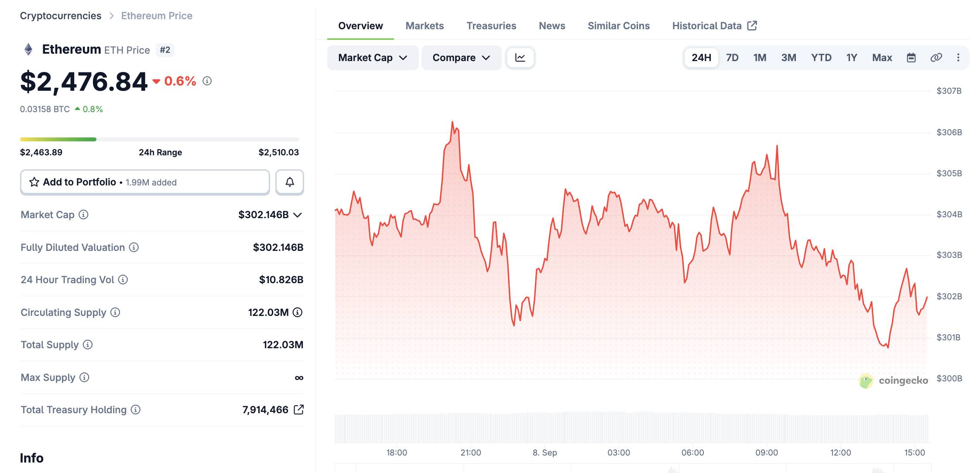Click the #2 rank badge
The image size is (980, 473).
pyautogui.click(x=165, y=50)
